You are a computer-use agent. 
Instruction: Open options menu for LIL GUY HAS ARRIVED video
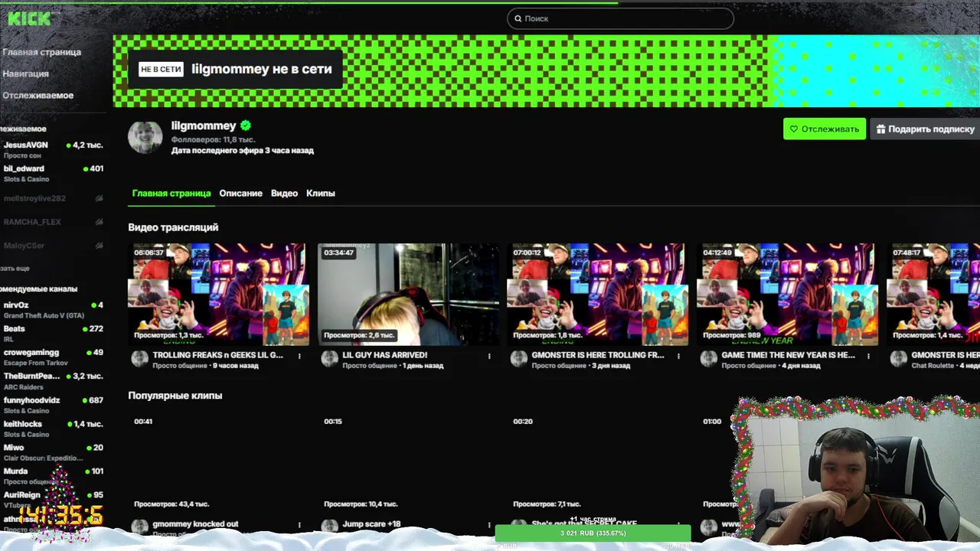click(x=489, y=356)
